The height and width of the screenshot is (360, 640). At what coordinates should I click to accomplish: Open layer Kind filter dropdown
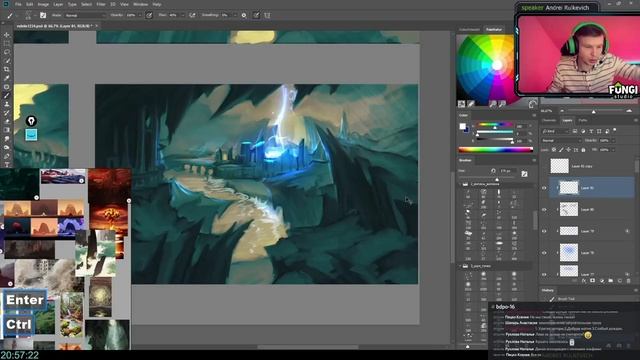(556, 131)
